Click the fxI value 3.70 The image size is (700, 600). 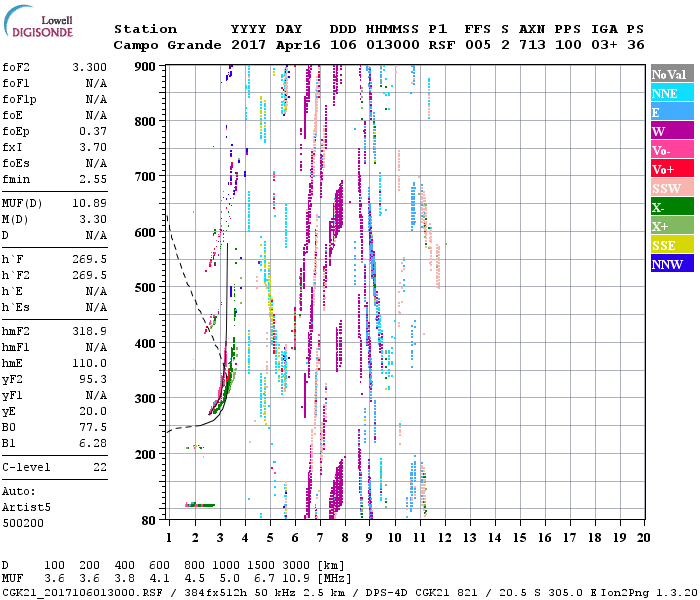[x=93, y=147]
